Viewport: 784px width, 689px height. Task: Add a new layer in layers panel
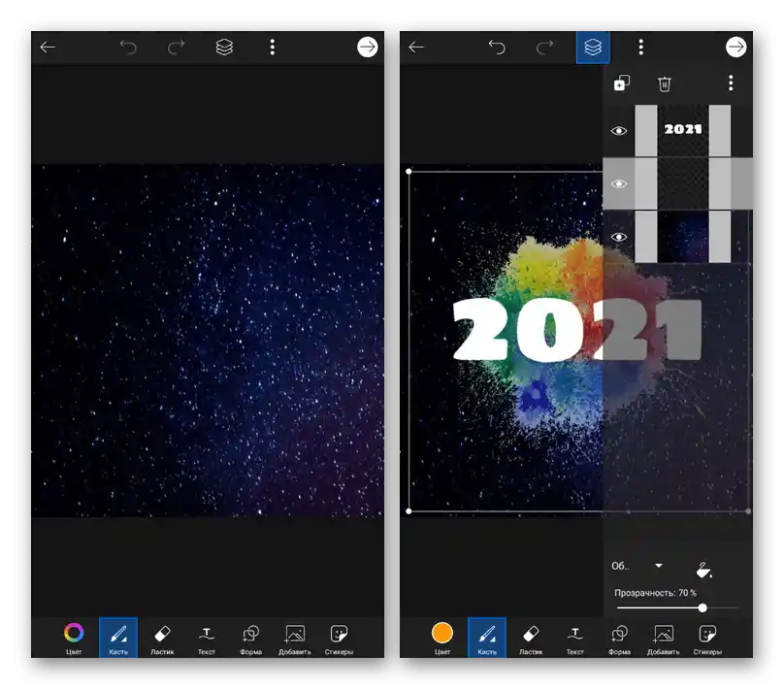622,83
